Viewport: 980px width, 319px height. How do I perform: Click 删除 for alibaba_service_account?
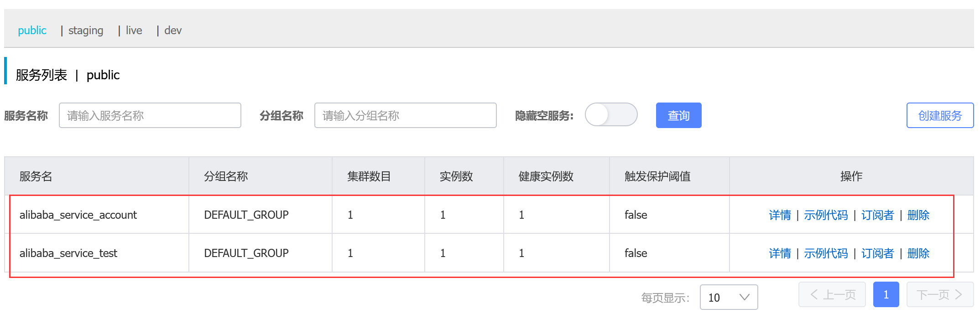pyautogui.click(x=918, y=215)
